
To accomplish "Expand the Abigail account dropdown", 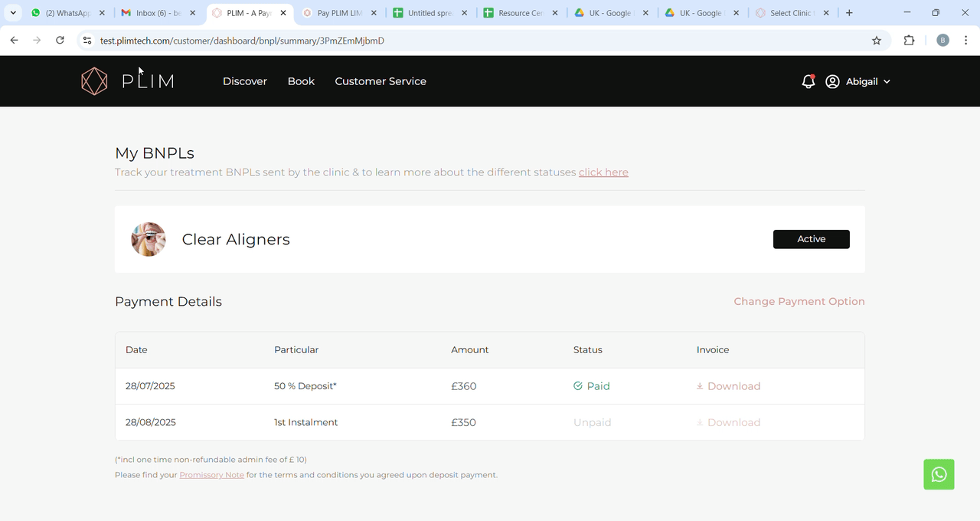I will click(858, 81).
